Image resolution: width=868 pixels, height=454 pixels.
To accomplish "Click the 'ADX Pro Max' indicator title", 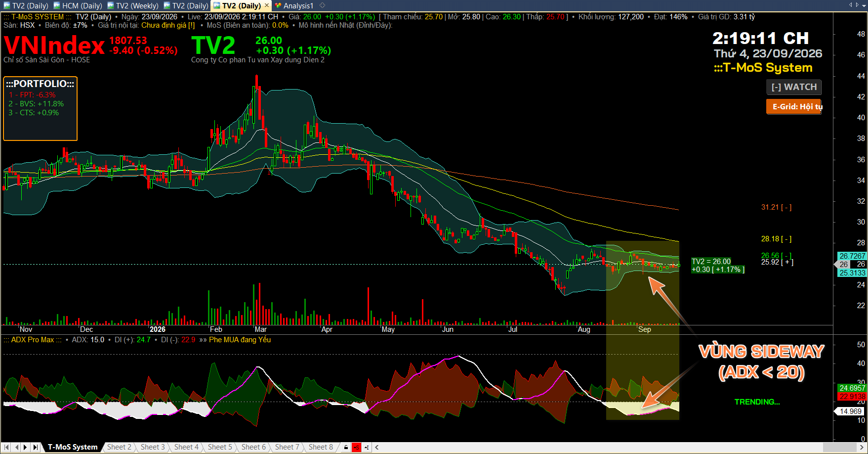I will pos(33,340).
